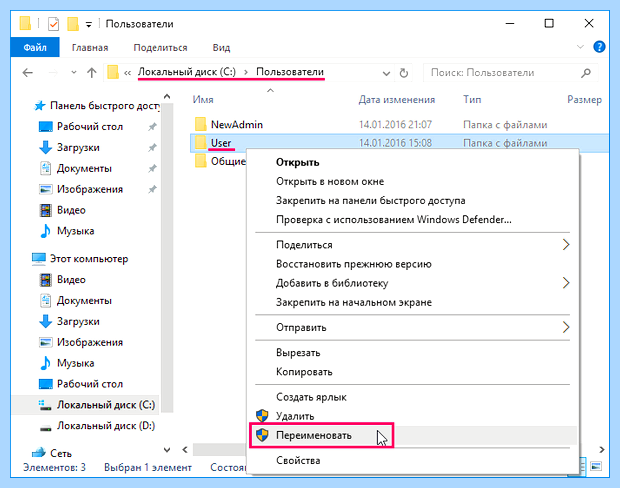This screenshot has height=488, width=620.
Task: Choose Закрепить на панели быстрого доступа
Action: coord(370,200)
